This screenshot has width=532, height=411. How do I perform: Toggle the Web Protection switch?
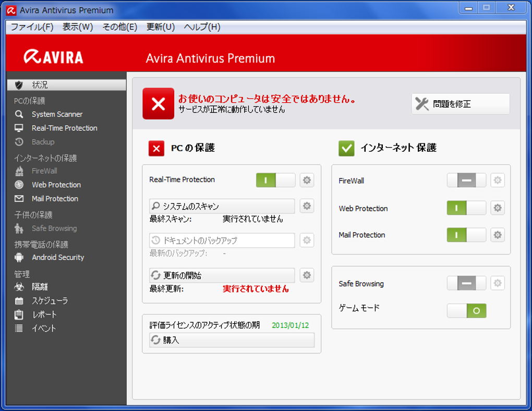click(466, 208)
